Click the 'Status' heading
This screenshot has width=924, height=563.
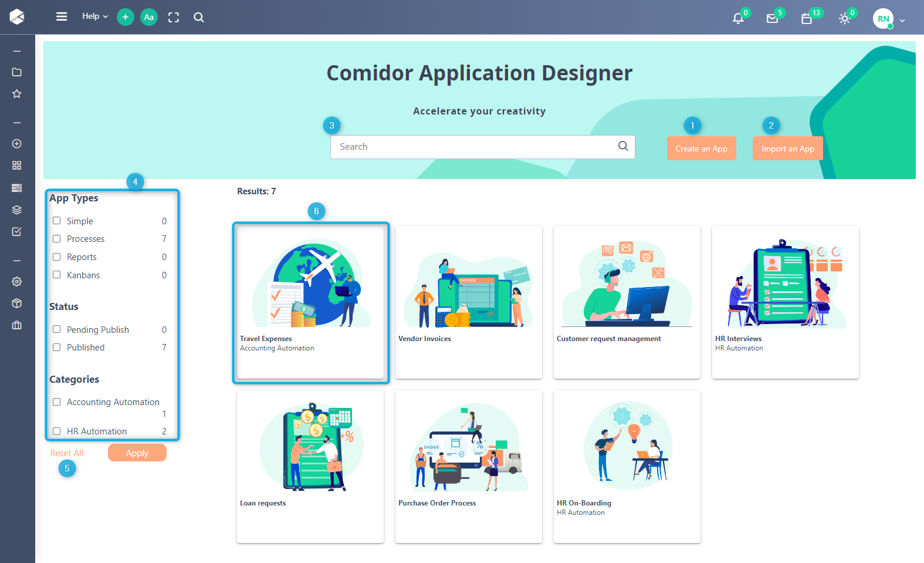tap(64, 306)
